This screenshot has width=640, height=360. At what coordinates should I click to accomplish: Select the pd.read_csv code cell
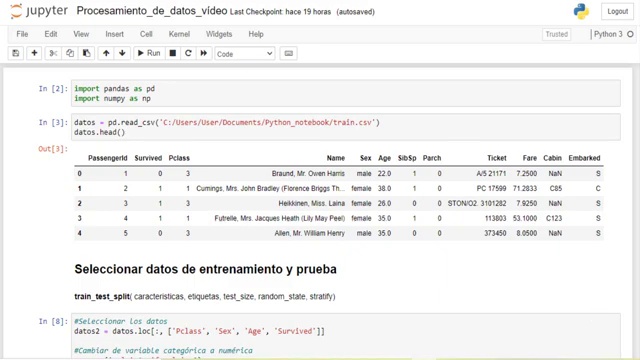click(x=346, y=127)
